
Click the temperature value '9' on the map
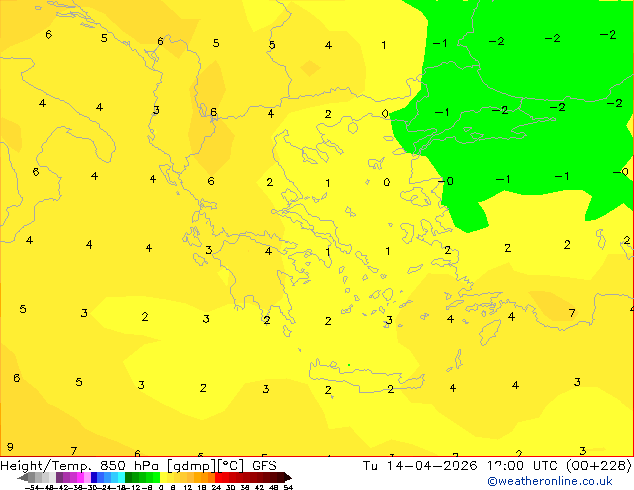tap(10, 447)
